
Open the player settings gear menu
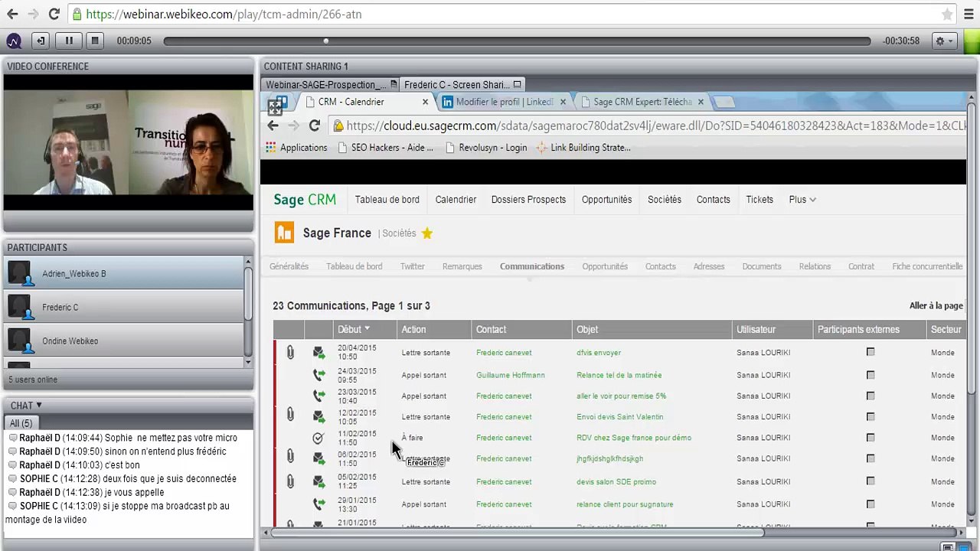click(943, 41)
